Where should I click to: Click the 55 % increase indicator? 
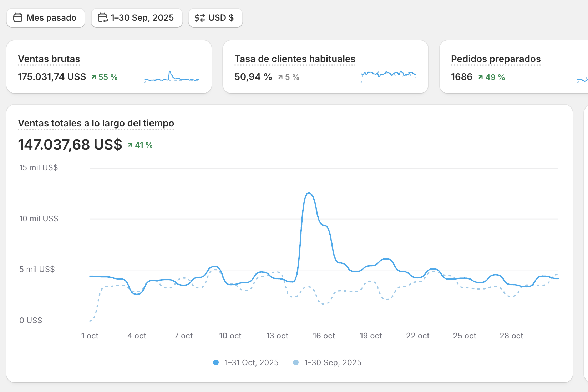tap(104, 77)
